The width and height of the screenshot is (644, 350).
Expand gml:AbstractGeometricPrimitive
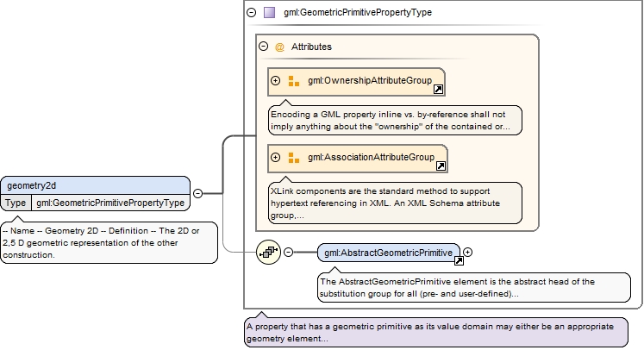[x=467, y=252]
